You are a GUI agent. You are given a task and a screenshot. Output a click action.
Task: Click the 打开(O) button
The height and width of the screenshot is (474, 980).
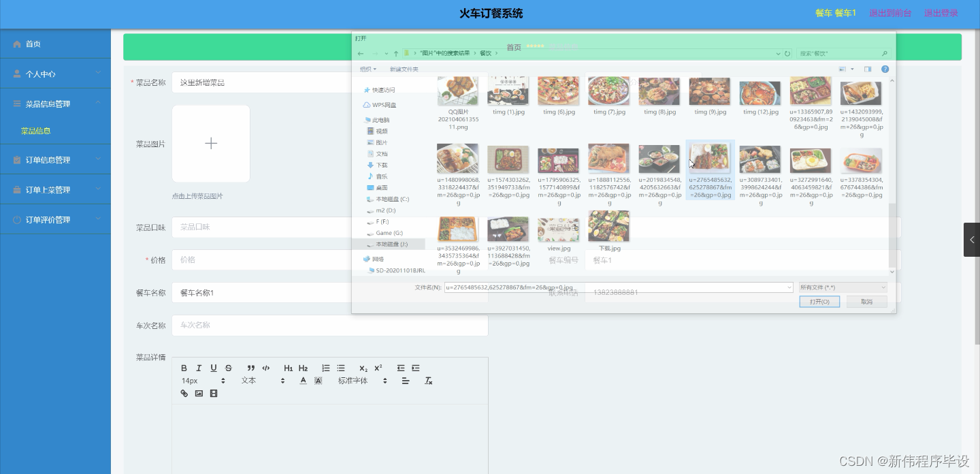coord(819,302)
